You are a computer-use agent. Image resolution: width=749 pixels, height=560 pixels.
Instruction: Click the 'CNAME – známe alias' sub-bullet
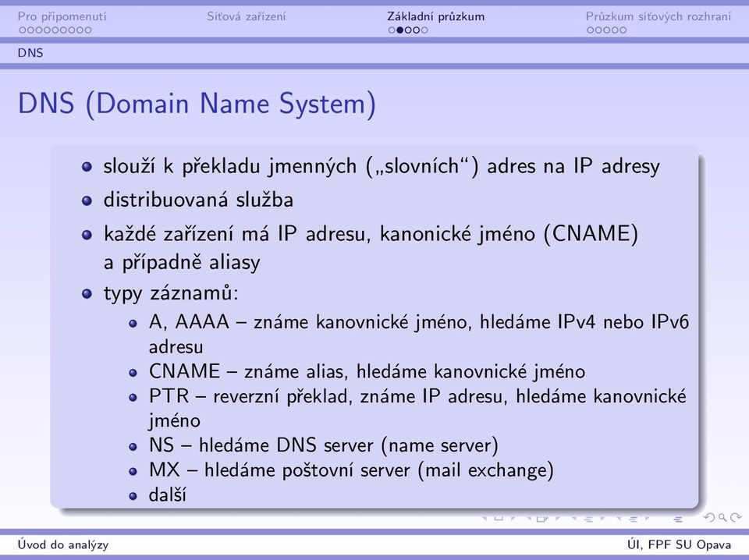(367, 371)
